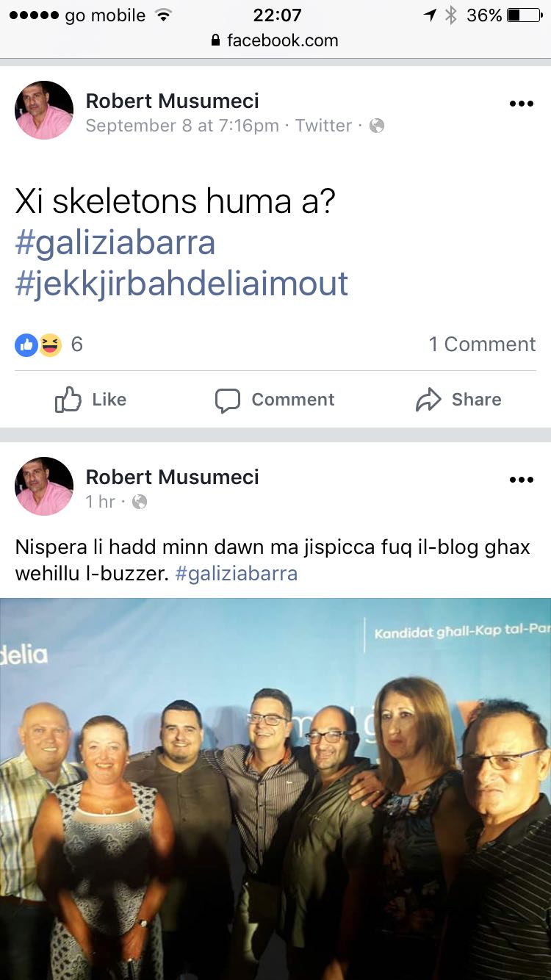Viewport: 551px width, 980px height.
Task: Open Robert Musumeci's name on first post
Action: (x=173, y=101)
